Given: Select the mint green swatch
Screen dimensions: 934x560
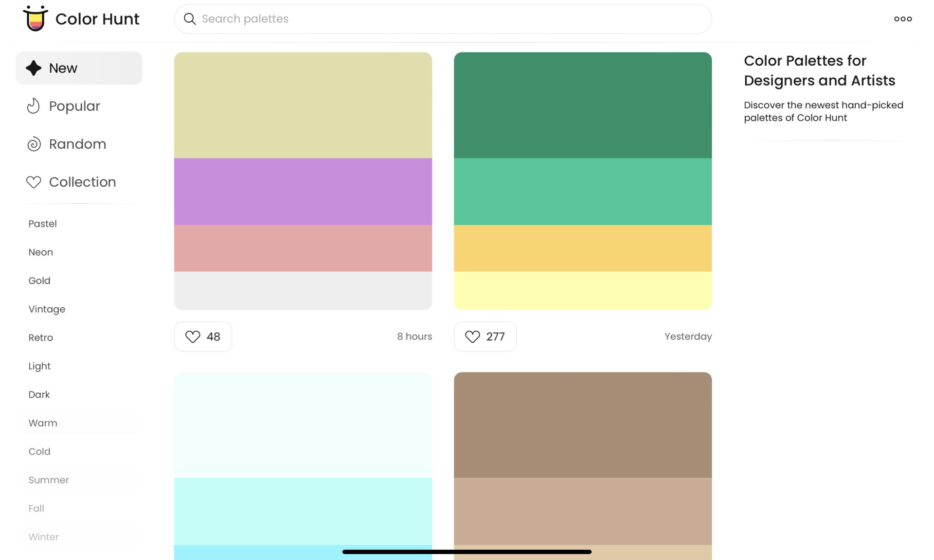Looking at the screenshot, I should click(x=583, y=192).
